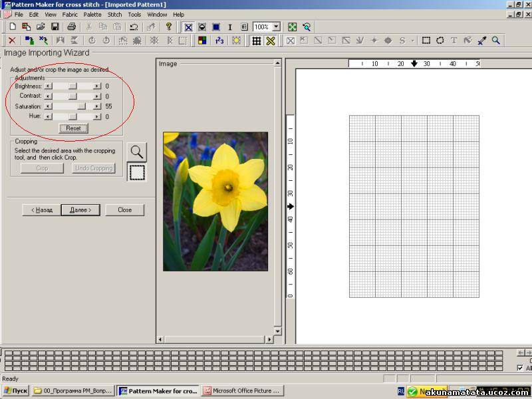Toggle the checkbox beside the palette bar

tap(520, 368)
